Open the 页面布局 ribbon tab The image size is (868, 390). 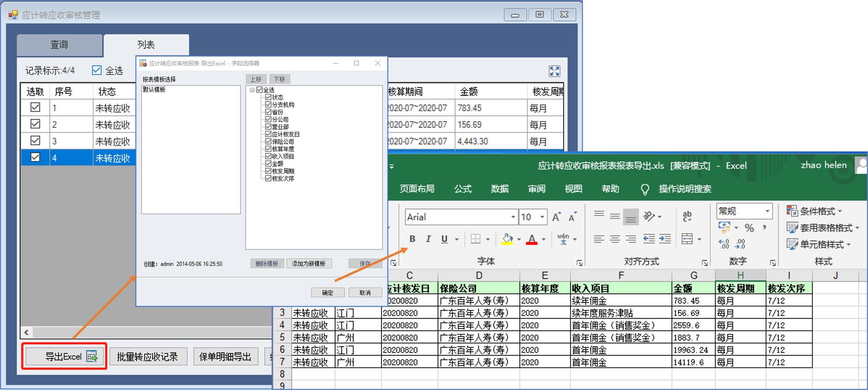pos(417,189)
